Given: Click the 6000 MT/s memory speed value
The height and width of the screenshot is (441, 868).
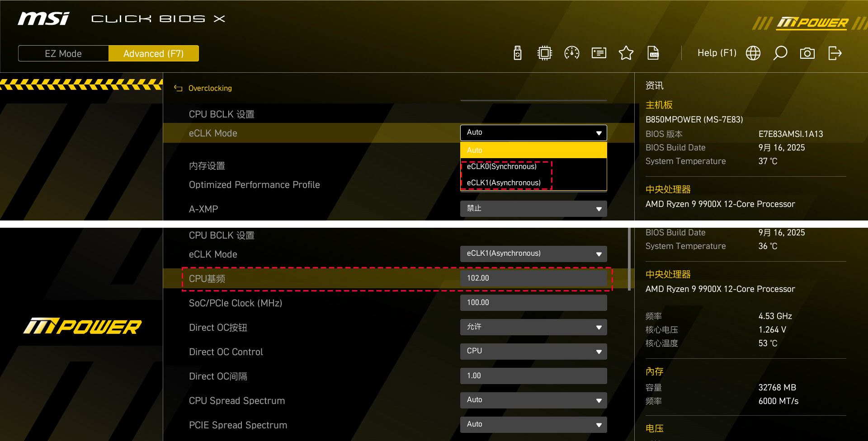Looking at the screenshot, I should pos(778,401).
